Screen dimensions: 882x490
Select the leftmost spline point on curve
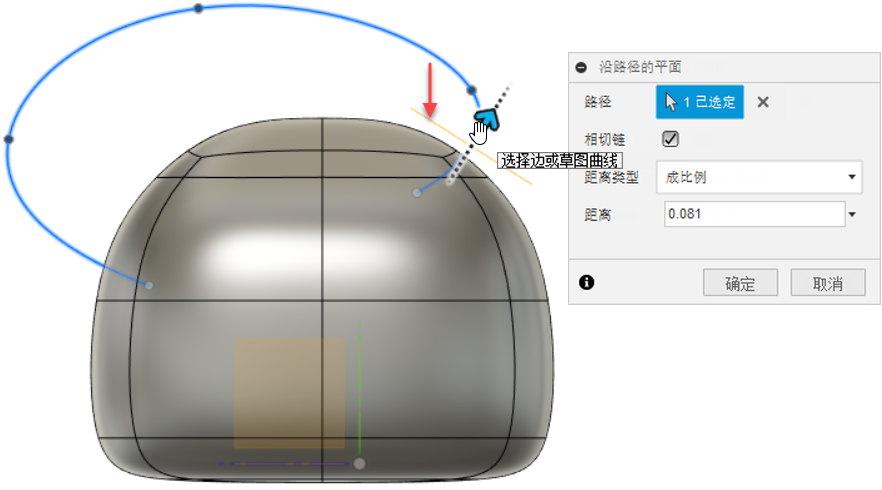coord(8,139)
